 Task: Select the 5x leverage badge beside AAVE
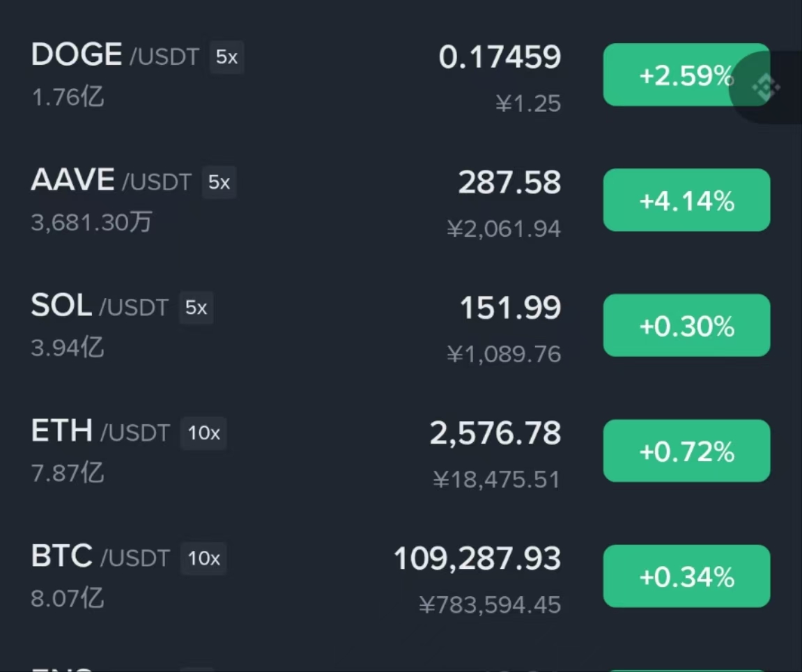pyautogui.click(x=219, y=182)
